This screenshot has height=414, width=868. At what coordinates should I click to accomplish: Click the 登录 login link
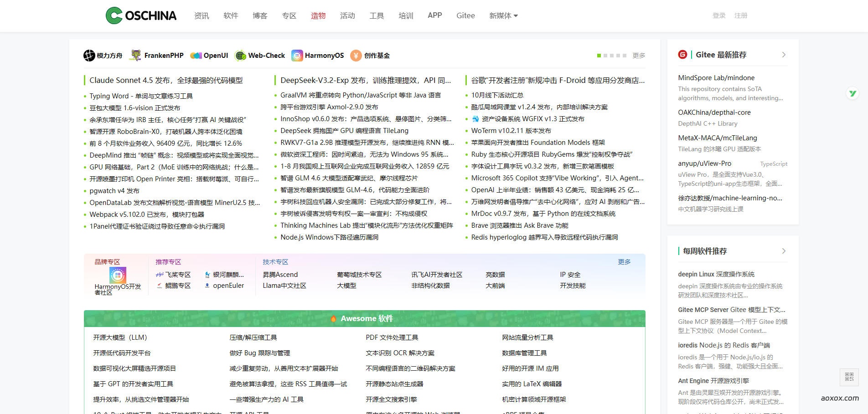tap(719, 15)
